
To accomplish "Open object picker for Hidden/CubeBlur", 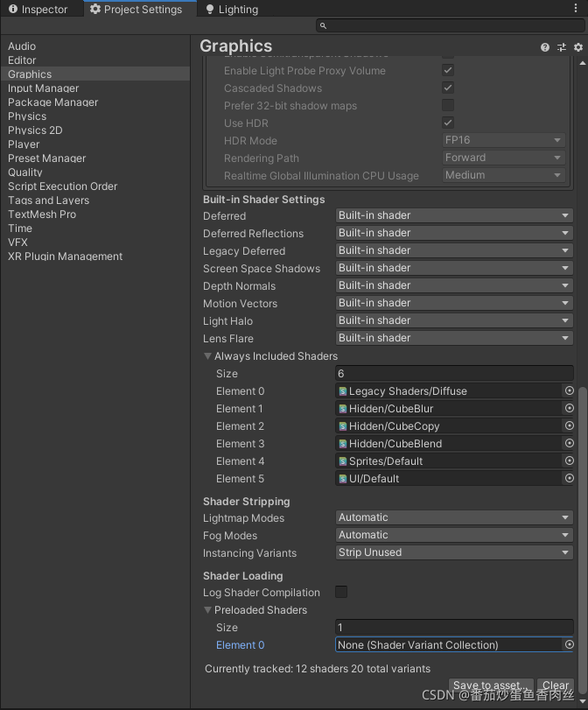I will click(x=570, y=408).
